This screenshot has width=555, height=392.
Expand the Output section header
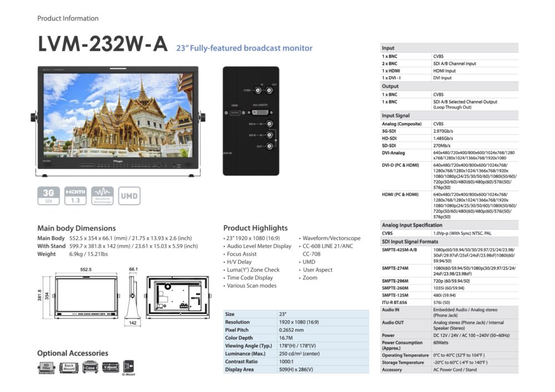391,86
